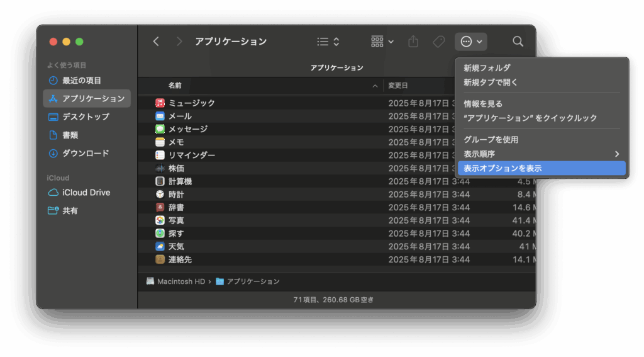The image size is (644, 357).
Task: Click the search magnifier icon in toolbar
Action: tap(518, 42)
